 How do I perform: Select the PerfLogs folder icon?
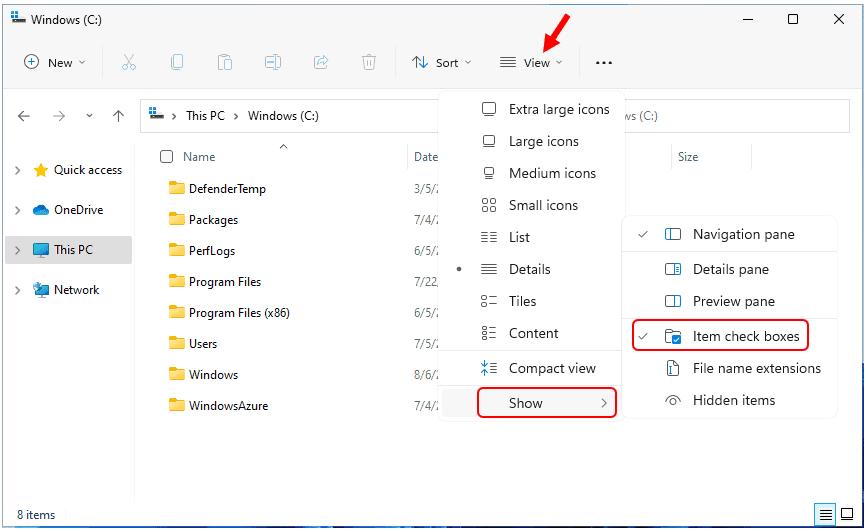coord(177,250)
